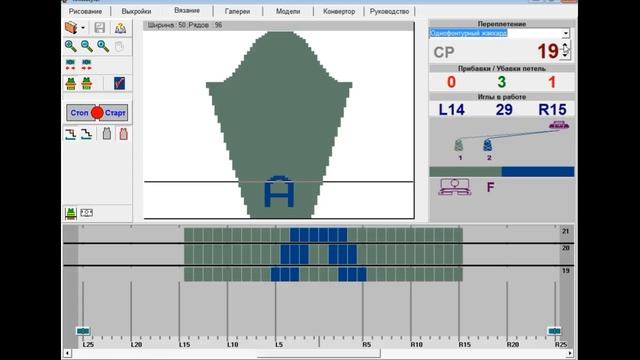Click the first stair-step row icon
The image size is (640, 360).
(71, 134)
